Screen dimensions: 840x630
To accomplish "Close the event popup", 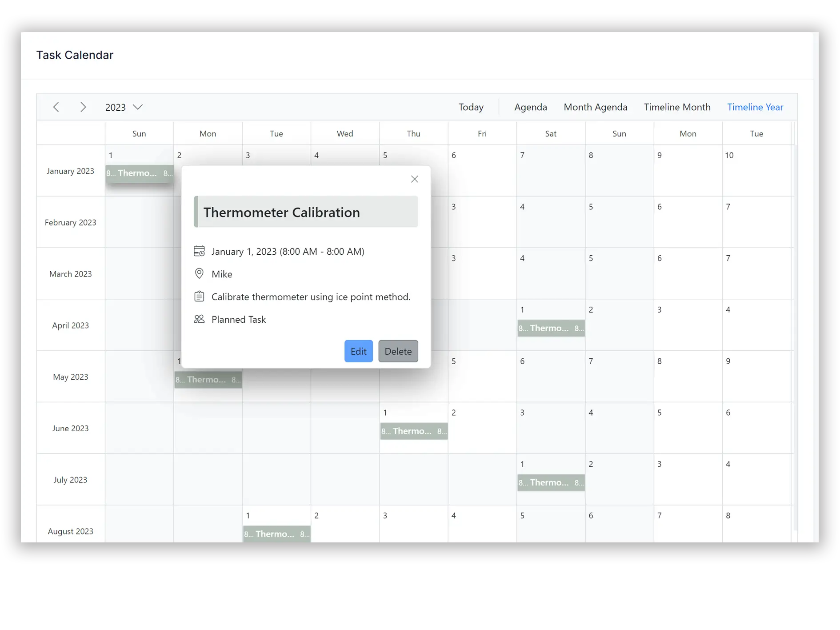I will [x=415, y=179].
